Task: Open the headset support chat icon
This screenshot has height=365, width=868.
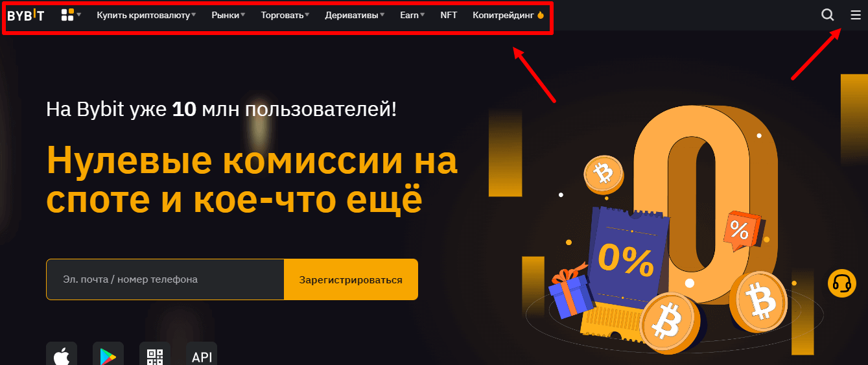Action: pos(842,283)
